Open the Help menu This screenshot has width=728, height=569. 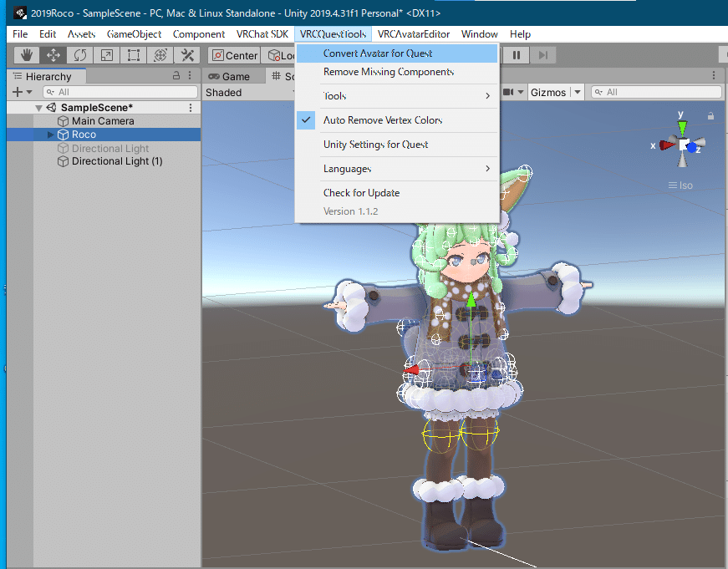[x=520, y=34]
